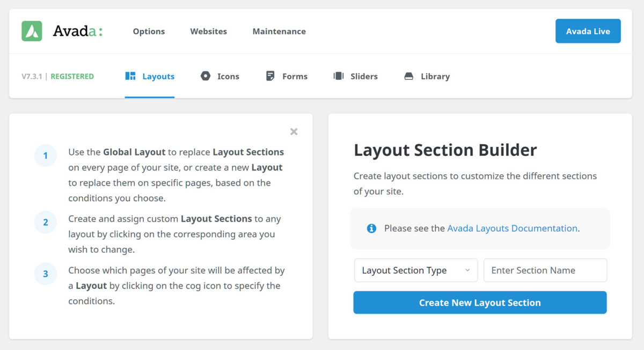Open the Avada Layouts Documentation link
644x350 pixels.
coord(511,228)
